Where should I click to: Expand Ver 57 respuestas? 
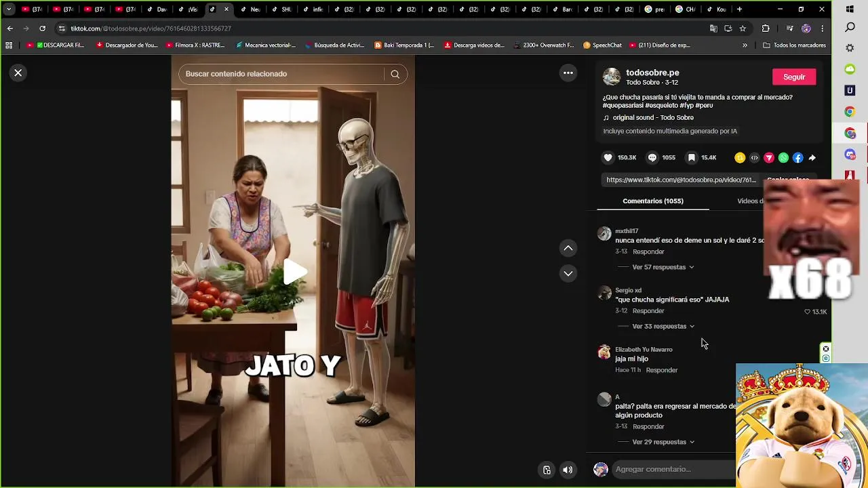click(x=663, y=267)
